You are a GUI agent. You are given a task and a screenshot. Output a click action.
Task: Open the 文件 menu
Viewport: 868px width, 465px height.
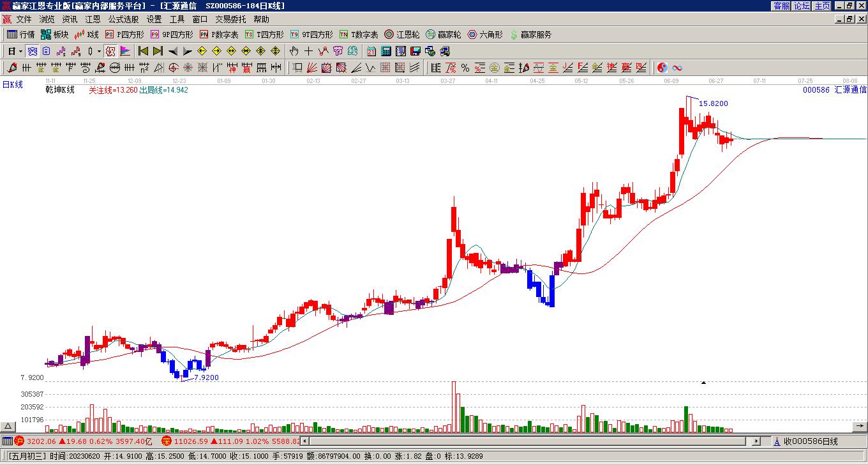pyautogui.click(x=24, y=20)
